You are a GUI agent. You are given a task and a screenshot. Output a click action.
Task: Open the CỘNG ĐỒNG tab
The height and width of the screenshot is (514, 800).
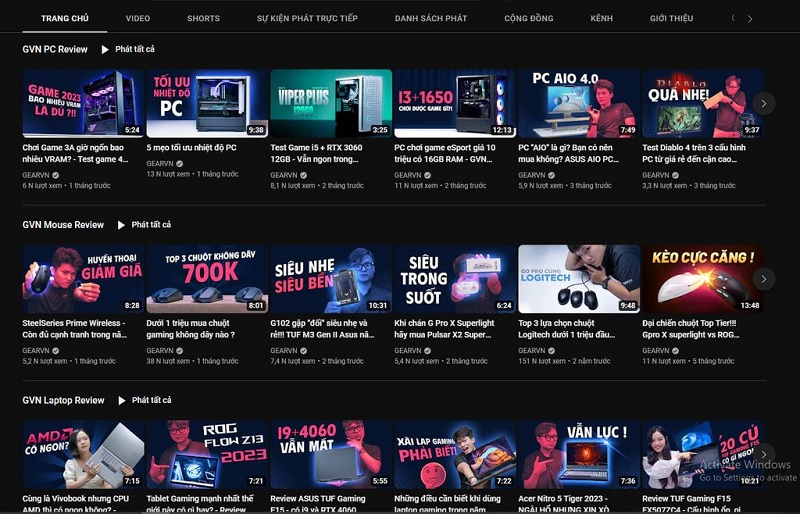click(529, 18)
